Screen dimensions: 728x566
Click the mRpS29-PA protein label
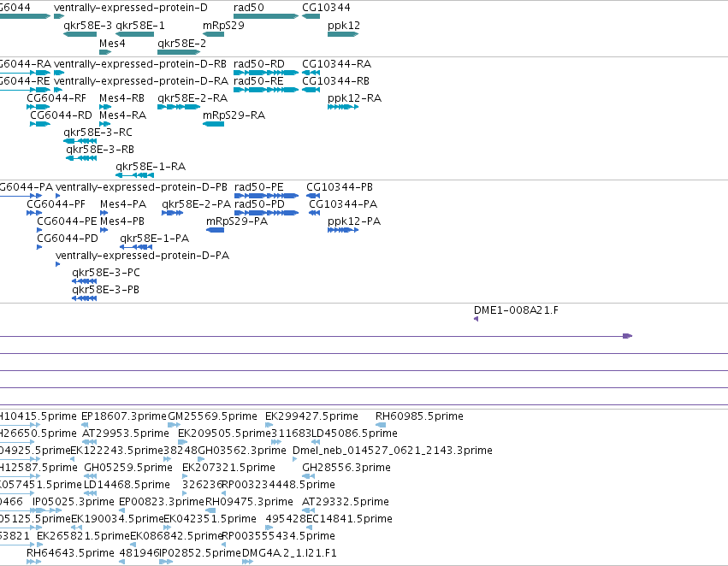(x=237, y=221)
